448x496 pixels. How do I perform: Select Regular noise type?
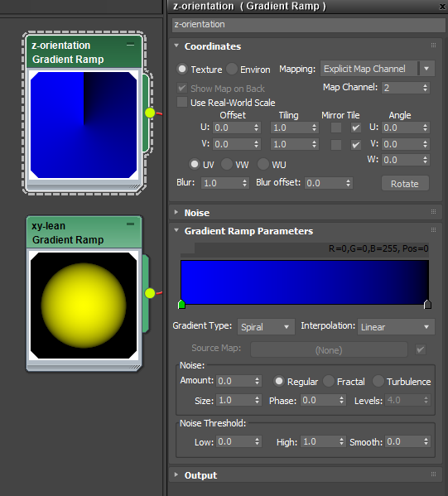click(x=279, y=381)
